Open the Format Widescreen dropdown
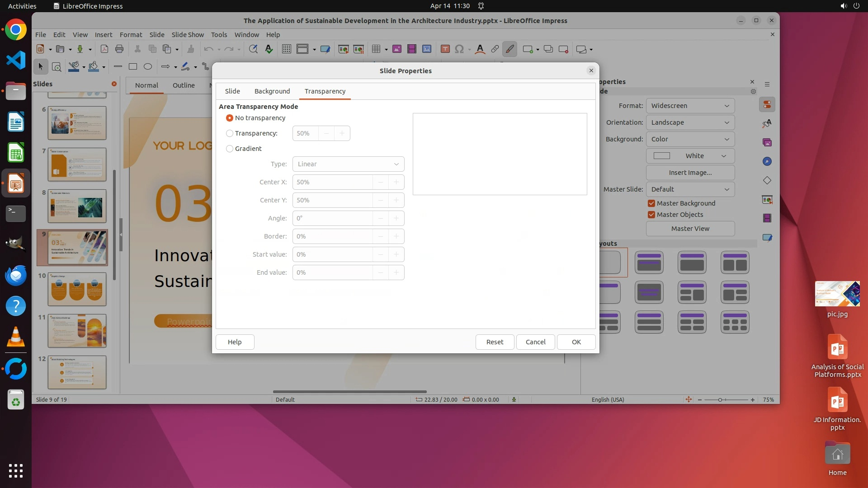 690,106
